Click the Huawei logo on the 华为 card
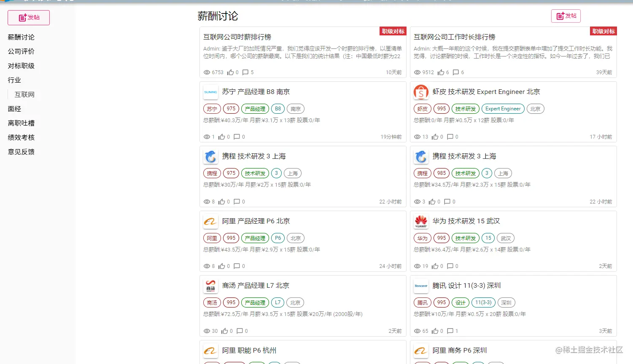 pyautogui.click(x=421, y=221)
